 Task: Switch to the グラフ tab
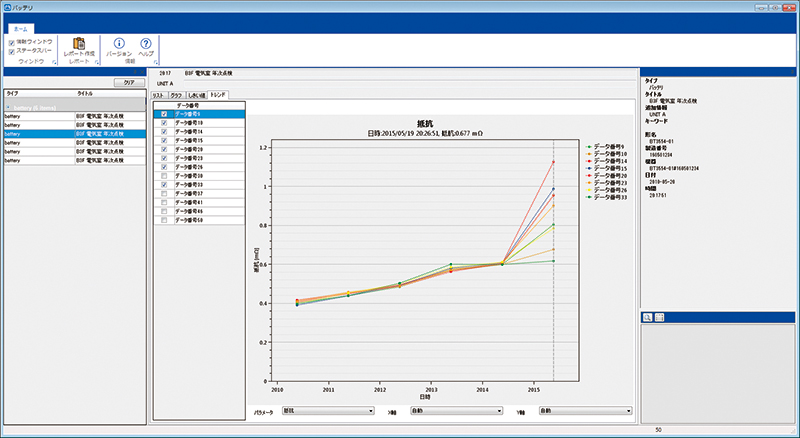tap(175, 94)
